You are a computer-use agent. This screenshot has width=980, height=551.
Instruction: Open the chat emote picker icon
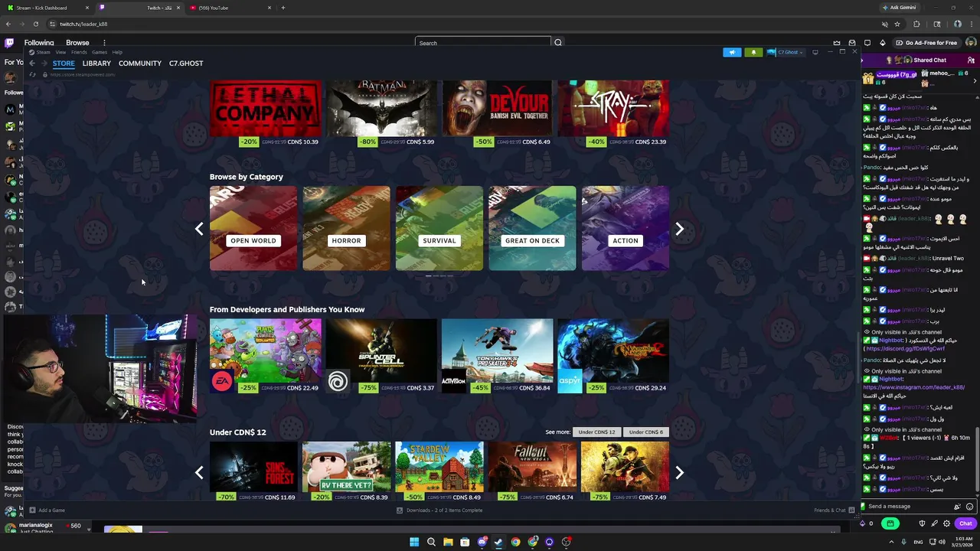click(x=970, y=507)
